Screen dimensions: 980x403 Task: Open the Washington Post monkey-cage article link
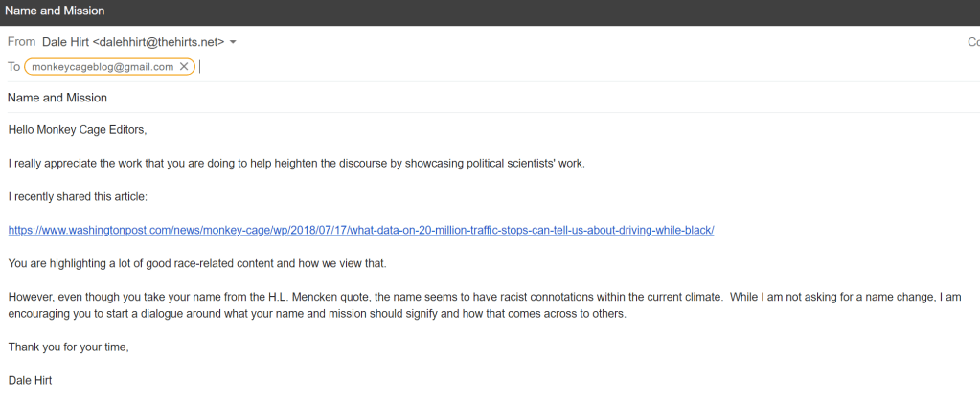coord(361,230)
